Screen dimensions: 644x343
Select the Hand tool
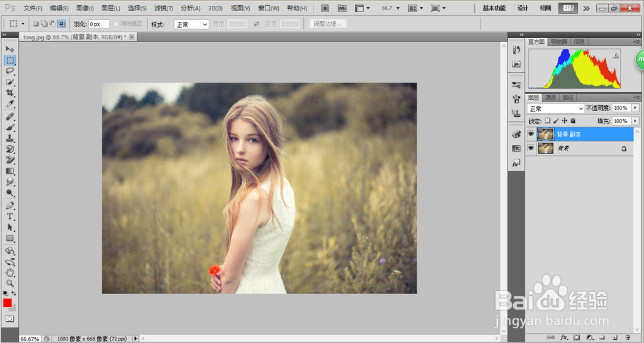[x=10, y=273]
